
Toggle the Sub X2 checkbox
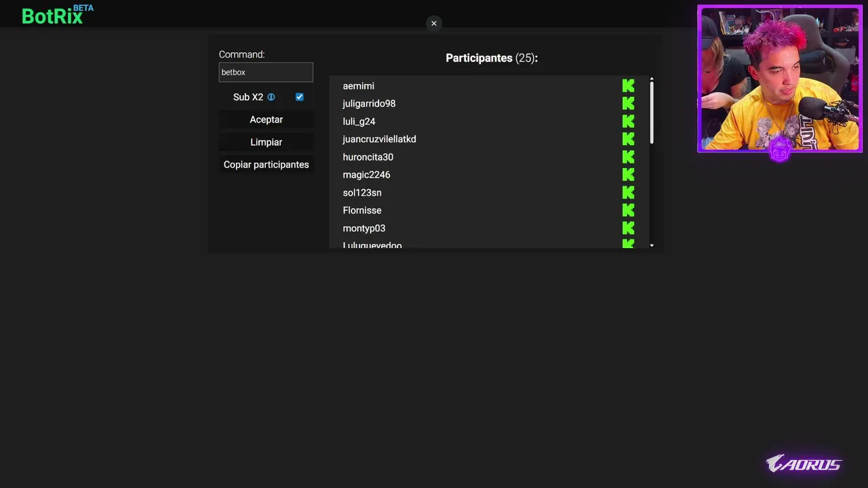pos(299,97)
